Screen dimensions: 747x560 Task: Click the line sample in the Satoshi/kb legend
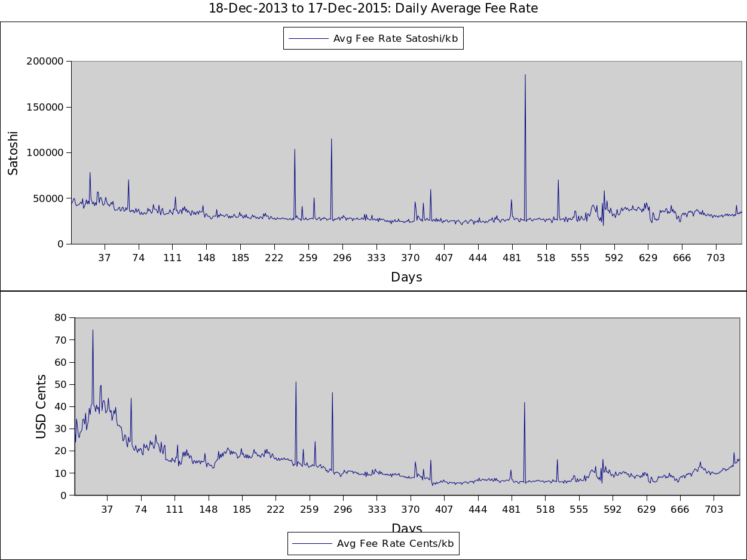308,39
